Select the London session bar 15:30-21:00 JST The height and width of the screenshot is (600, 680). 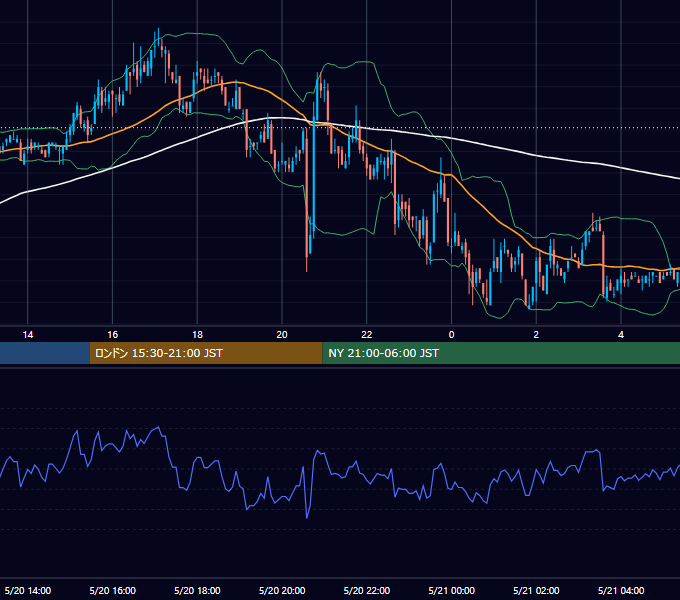[206, 353]
